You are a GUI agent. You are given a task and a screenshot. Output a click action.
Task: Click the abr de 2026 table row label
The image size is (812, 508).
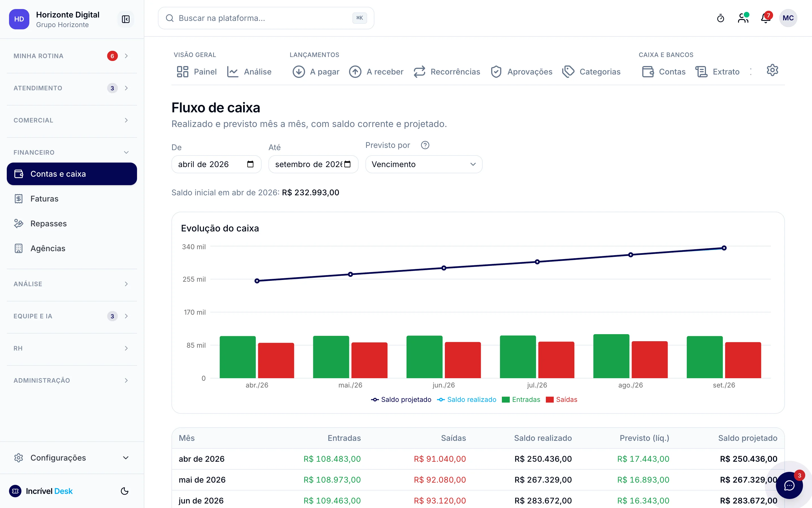[201, 459]
